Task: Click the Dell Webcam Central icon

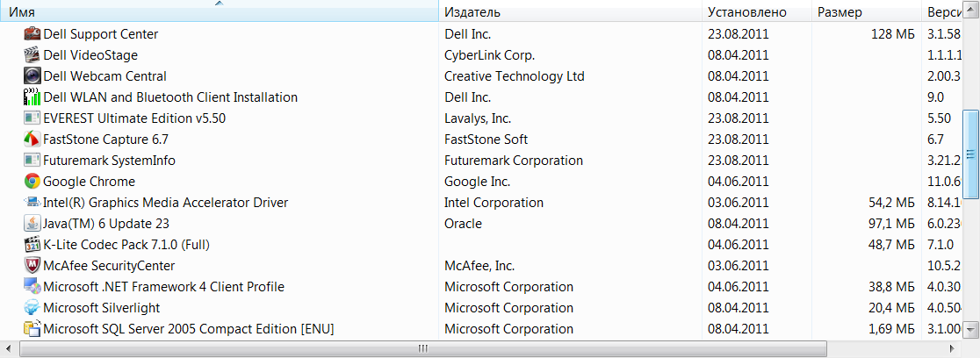Action: pos(32,76)
